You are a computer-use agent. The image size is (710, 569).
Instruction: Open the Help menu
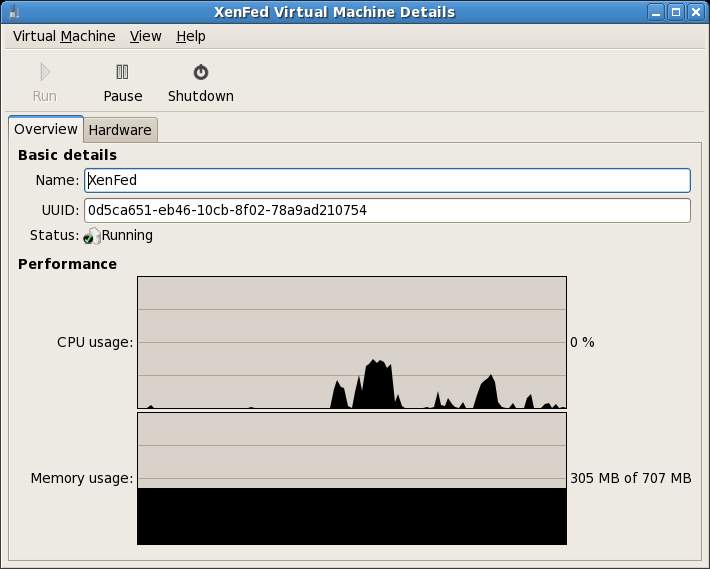190,36
